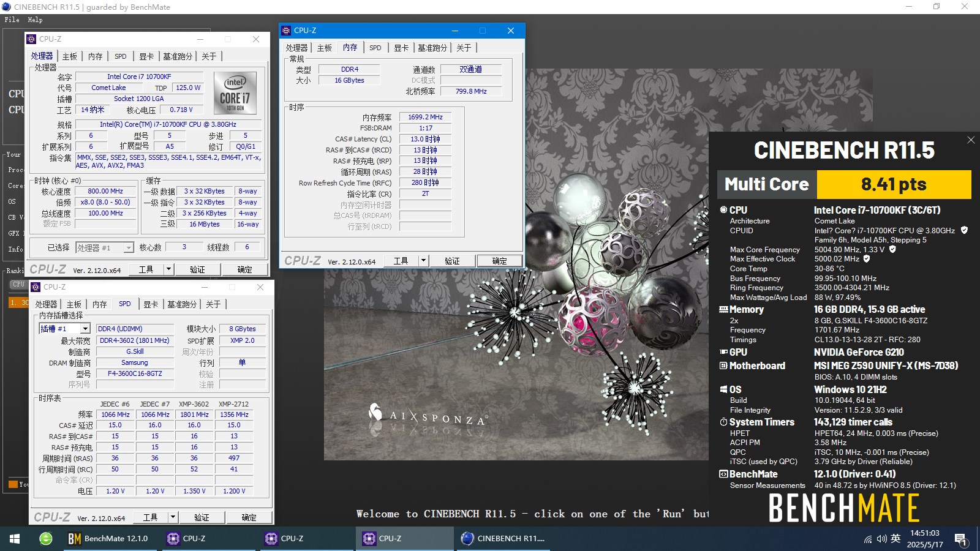The height and width of the screenshot is (551, 980).
Task: Open the notification center icon
Action: click(961, 539)
